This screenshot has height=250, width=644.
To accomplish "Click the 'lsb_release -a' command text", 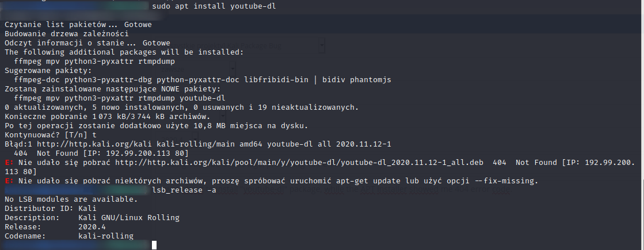I will (184, 190).
